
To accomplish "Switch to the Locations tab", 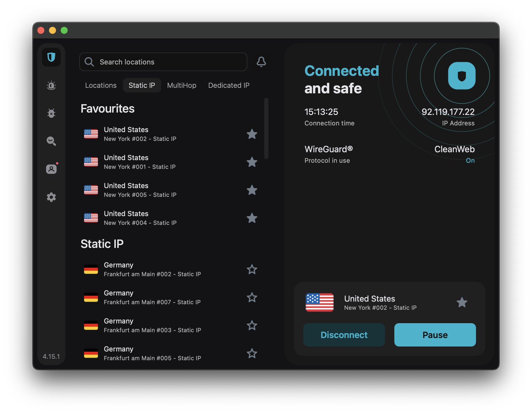I will coord(101,85).
